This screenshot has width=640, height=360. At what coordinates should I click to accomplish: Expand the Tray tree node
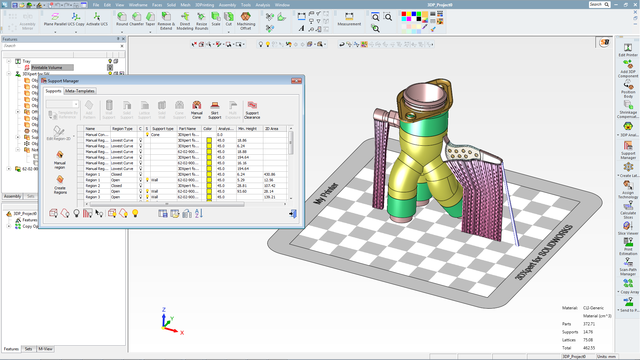pos(9,61)
